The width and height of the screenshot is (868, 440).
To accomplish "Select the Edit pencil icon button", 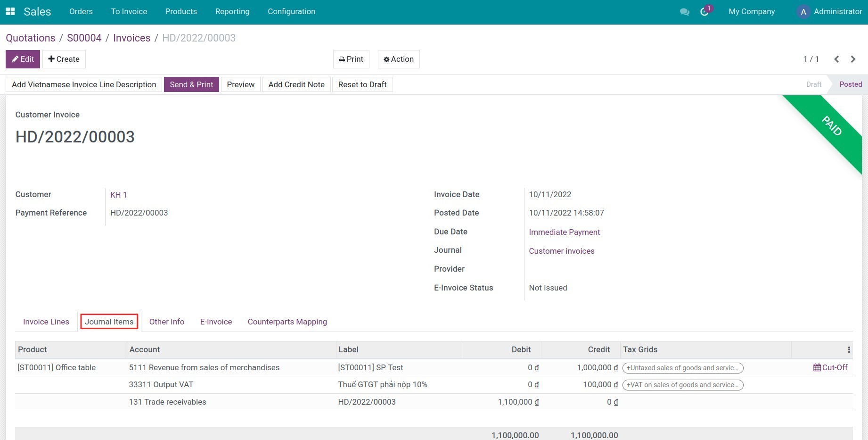I will coord(16,59).
